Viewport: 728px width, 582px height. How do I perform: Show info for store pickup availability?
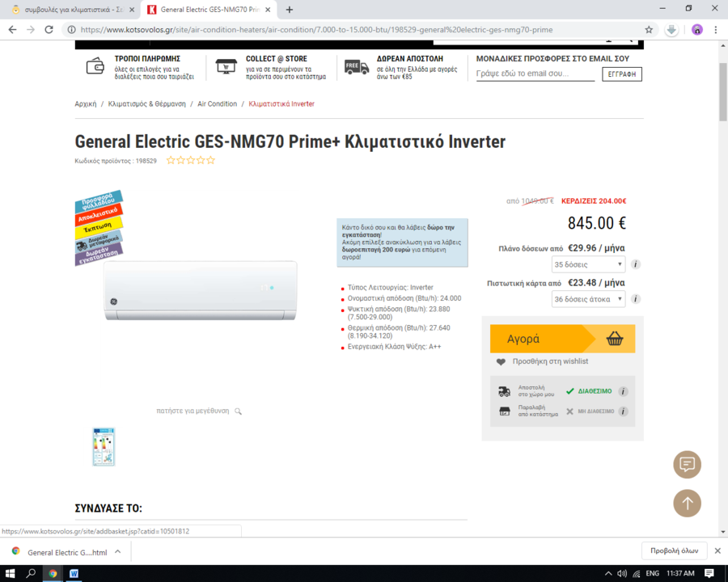tap(624, 411)
